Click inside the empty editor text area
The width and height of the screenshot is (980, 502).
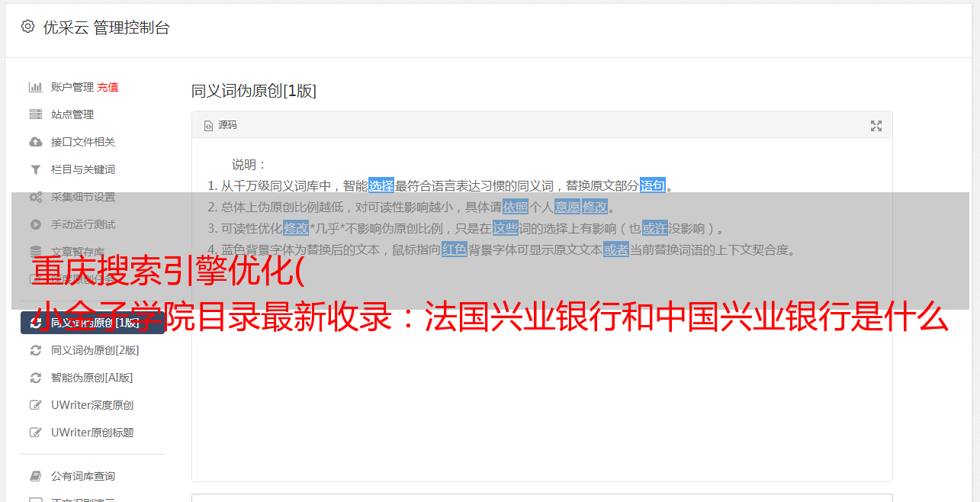pyautogui.click(x=541, y=381)
